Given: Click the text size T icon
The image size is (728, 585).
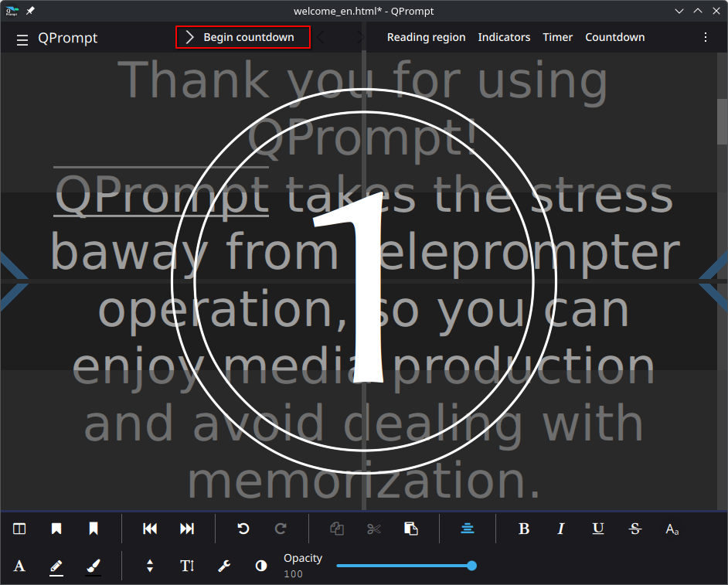Looking at the screenshot, I should pos(187,566).
